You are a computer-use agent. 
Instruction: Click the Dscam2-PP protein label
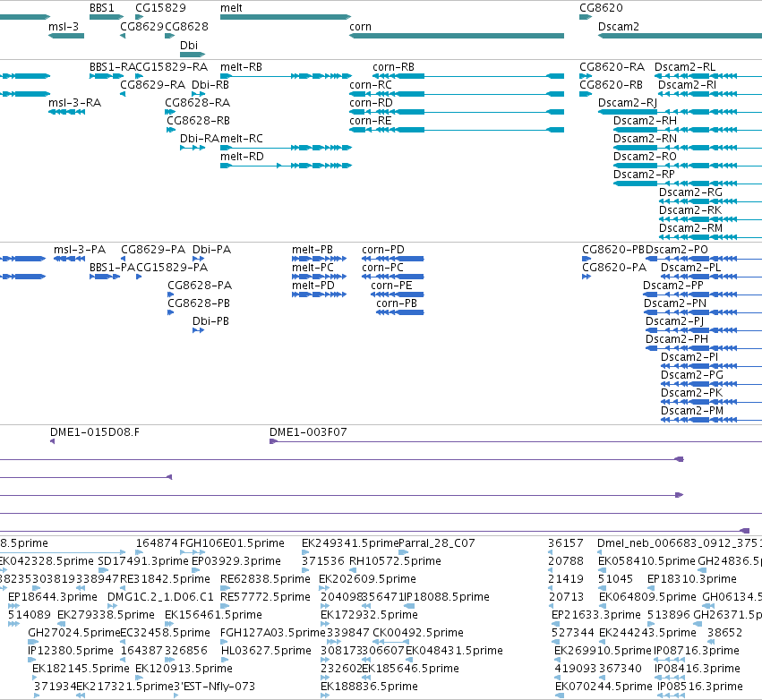coord(673,286)
